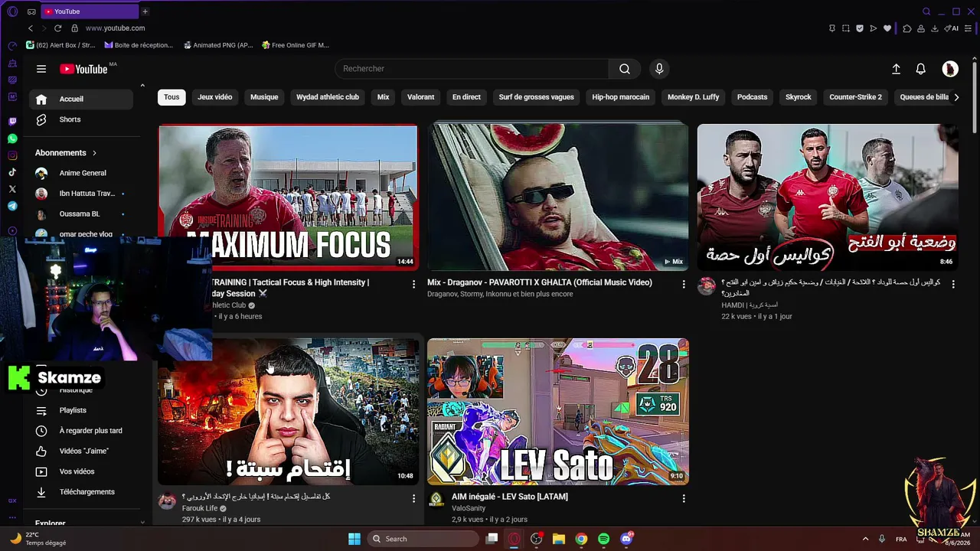Viewport: 980px width, 551px height.
Task: Open options menu for the Farouk Life video
Action: [x=413, y=498]
